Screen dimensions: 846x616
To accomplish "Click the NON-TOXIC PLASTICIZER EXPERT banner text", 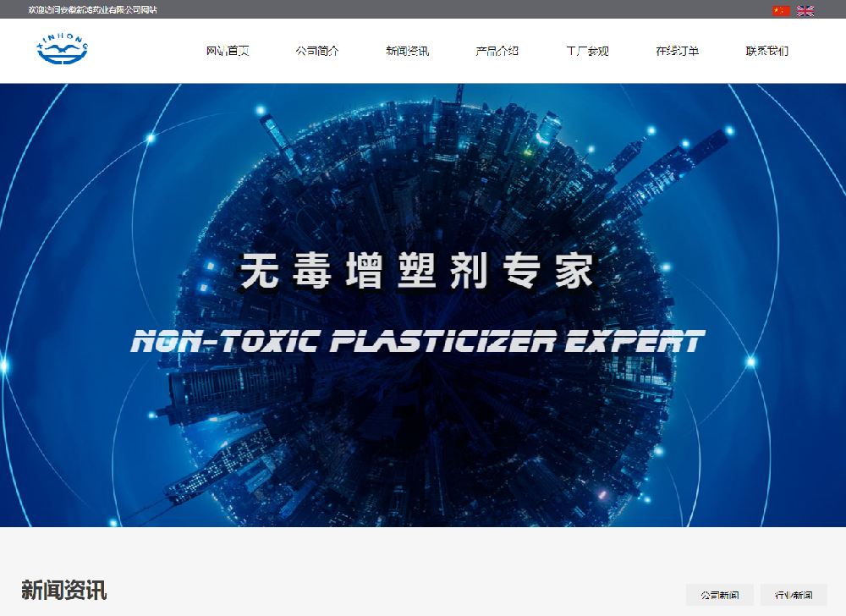I will click(x=419, y=341).
